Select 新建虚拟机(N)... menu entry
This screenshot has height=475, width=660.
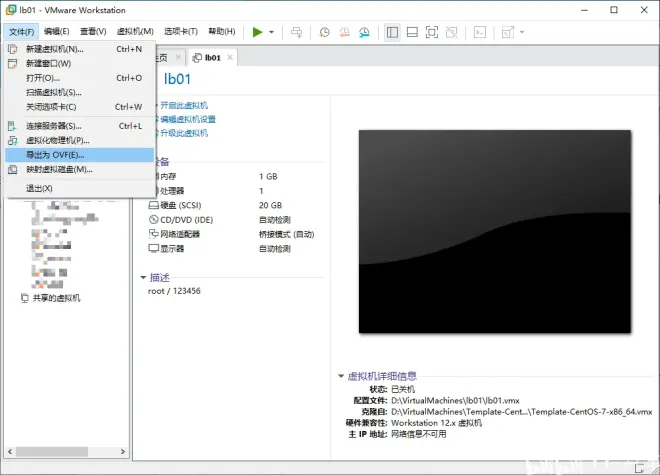[80, 49]
